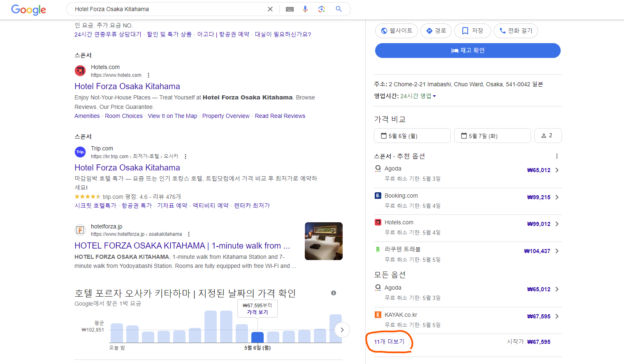624x364 pixels.
Task: Click info icon beside price chart heading
Action: click(334, 293)
